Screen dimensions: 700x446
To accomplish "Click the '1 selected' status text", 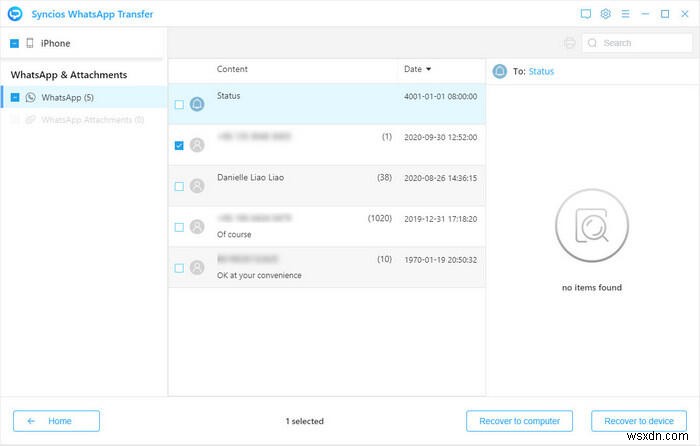I will click(304, 421).
